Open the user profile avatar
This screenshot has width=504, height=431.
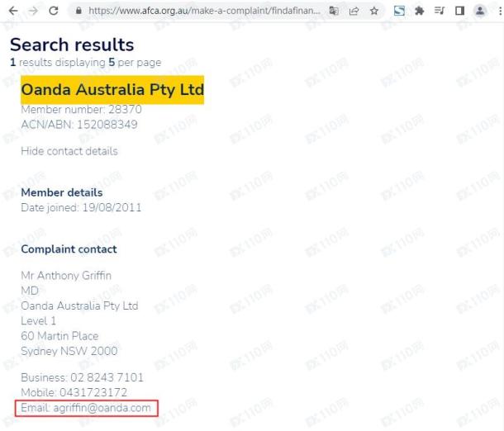[x=479, y=12]
